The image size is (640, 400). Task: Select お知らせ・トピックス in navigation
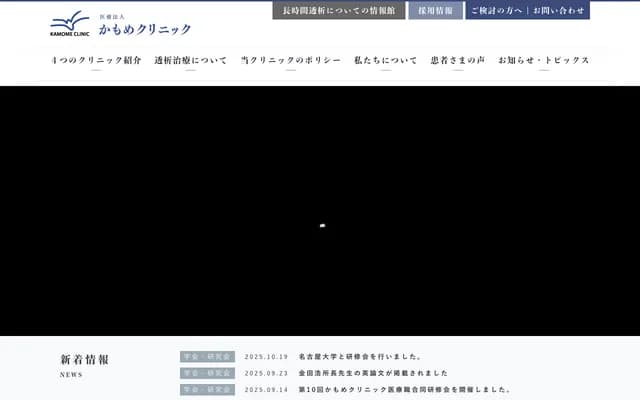click(x=543, y=61)
